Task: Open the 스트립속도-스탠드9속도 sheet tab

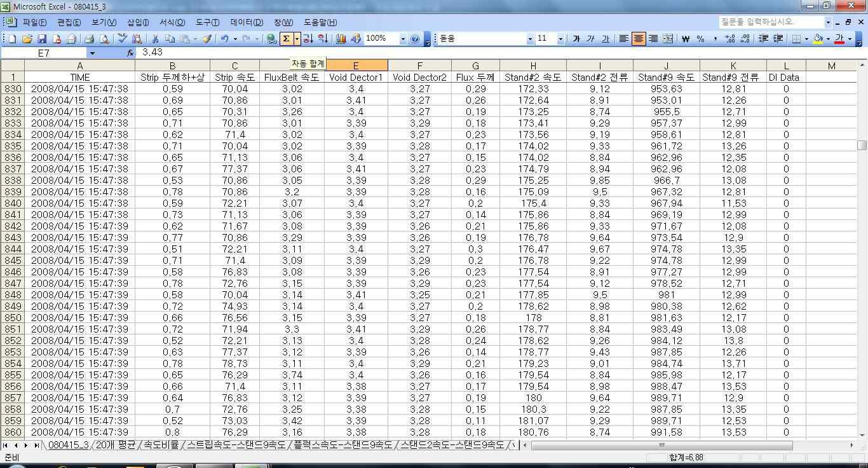Action: 236,445
